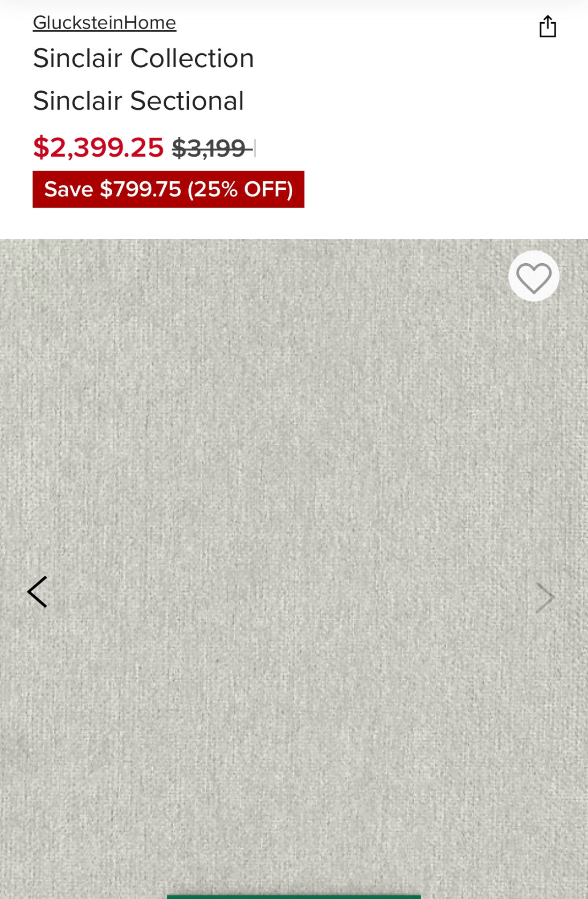Screen dimensions: 588x899
Task: Show the previous photo using left chevron
Action: [37, 592]
